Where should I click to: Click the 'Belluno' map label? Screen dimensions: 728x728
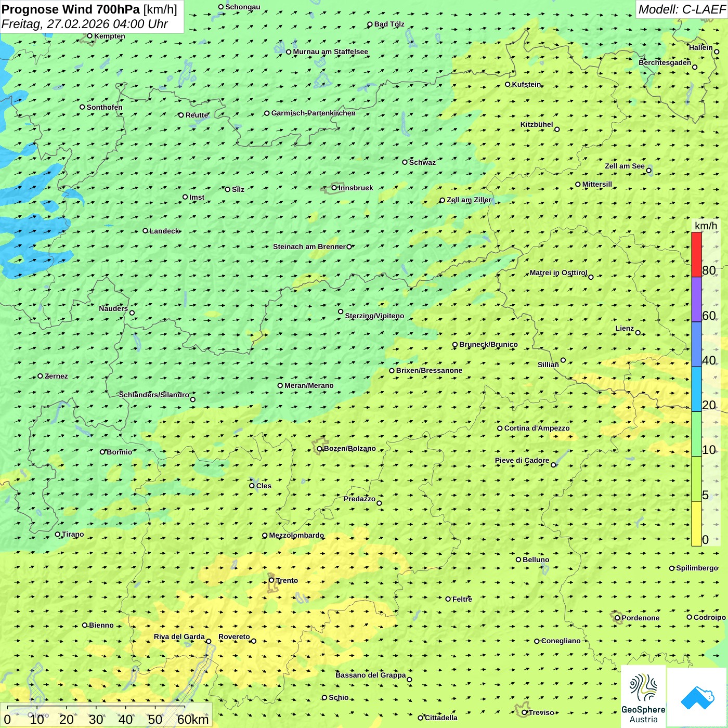tap(536, 560)
